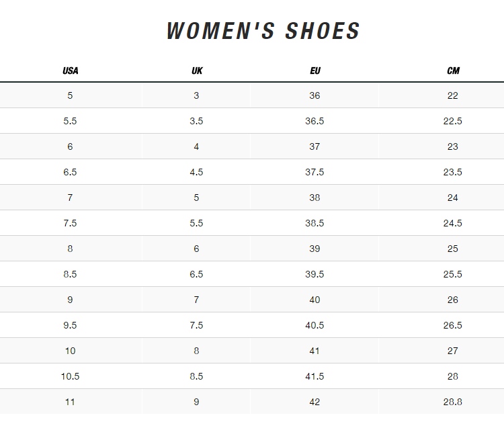Click size 5 in the USA column
Screen dimensions: 504x430
click(x=71, y=95)
